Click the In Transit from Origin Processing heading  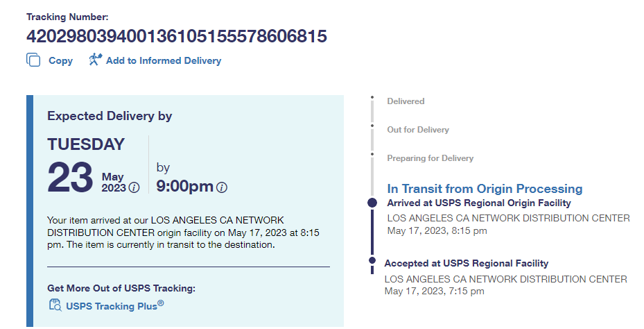pos(485,189)
